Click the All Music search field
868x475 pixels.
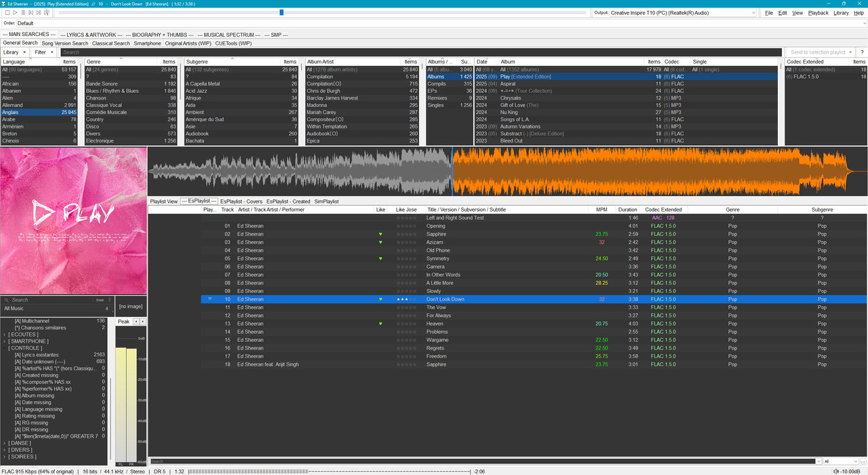(49, 300)
